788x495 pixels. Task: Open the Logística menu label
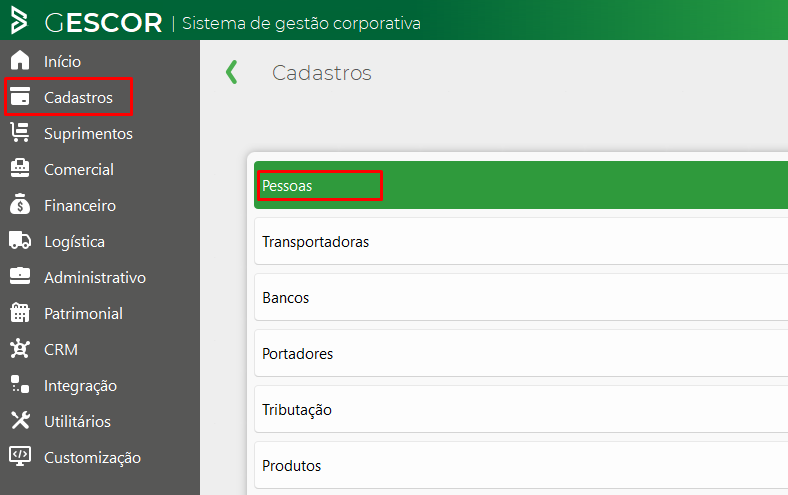click(74, 242)
